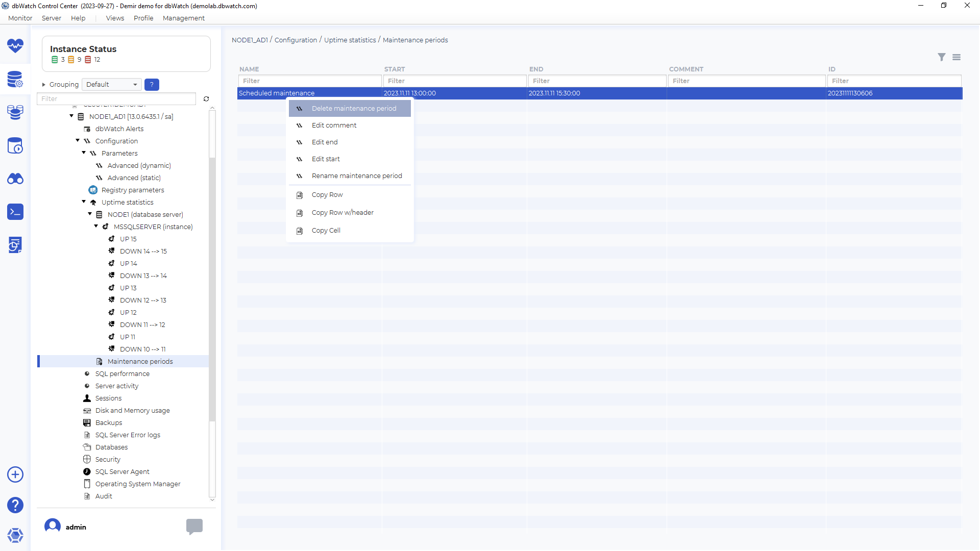Choose Edit start in context menu
Viewport: 980px width, 551px height.
click(350, 159)
